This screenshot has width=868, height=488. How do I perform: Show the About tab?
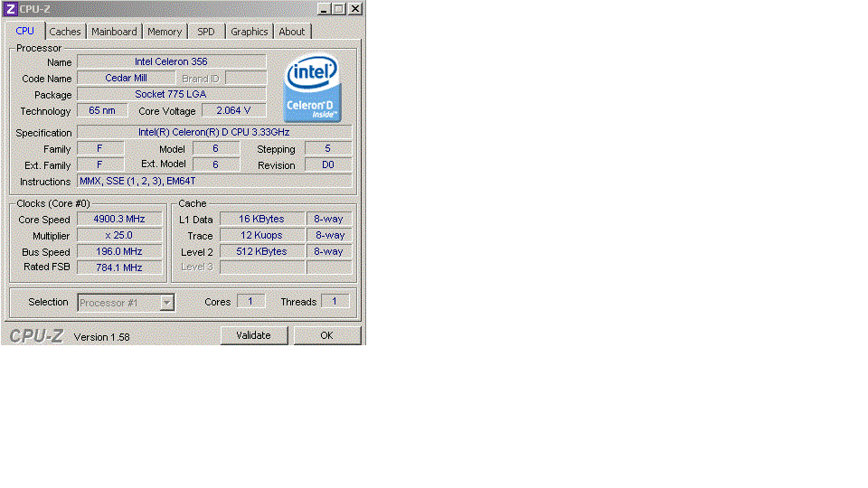pyautogui.click(x=292, y=32)
